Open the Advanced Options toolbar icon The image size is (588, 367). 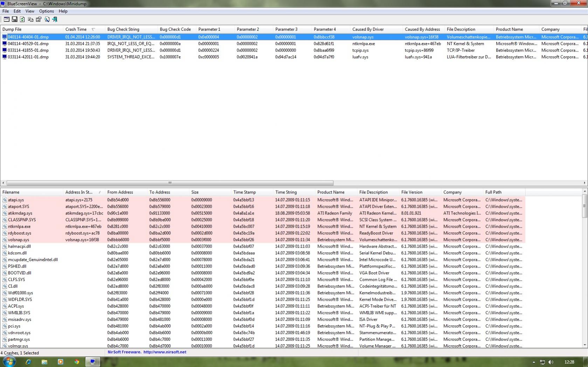point(7,19)
